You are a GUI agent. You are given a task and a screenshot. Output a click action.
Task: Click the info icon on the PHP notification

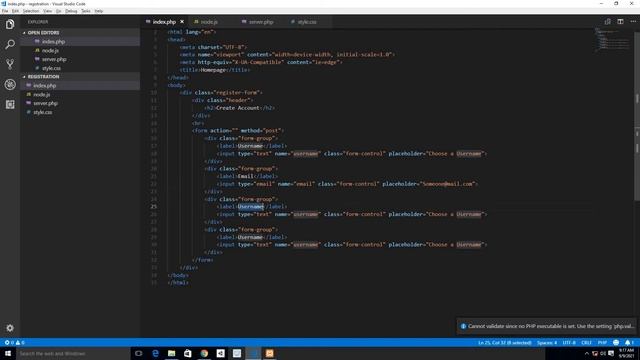pyautogui.click(x=463, y=326)
